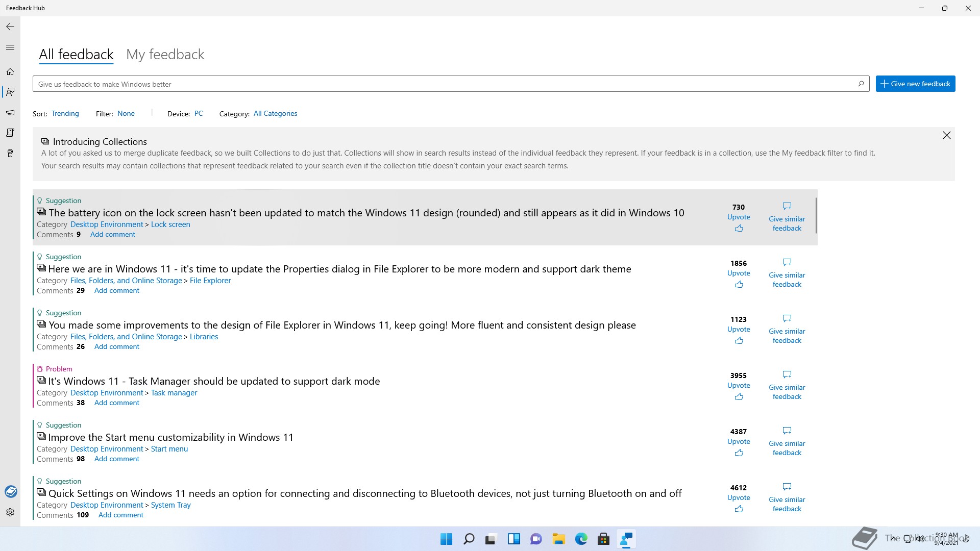Open the Task manager category link

pyautogui.click(x=174, y=393)
